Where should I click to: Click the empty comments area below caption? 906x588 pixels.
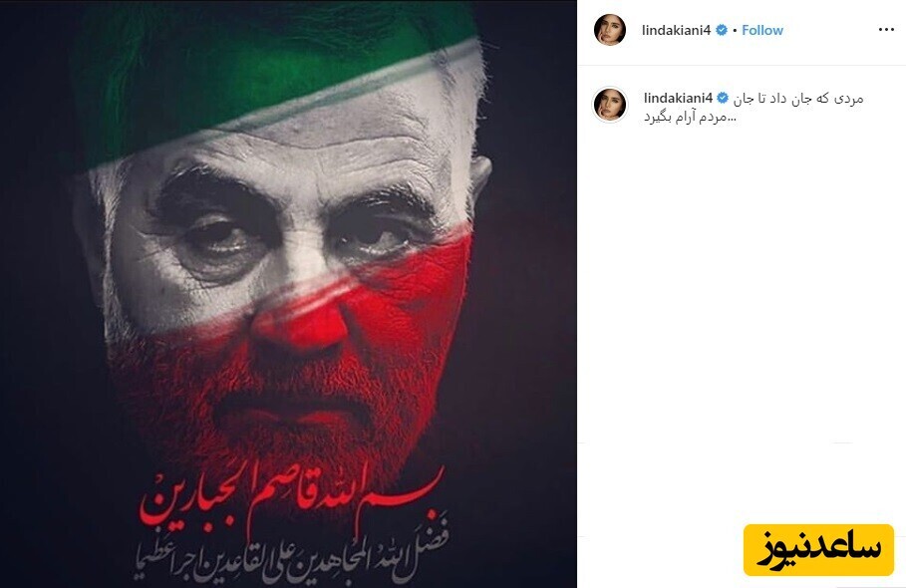(x=742, y=289)
